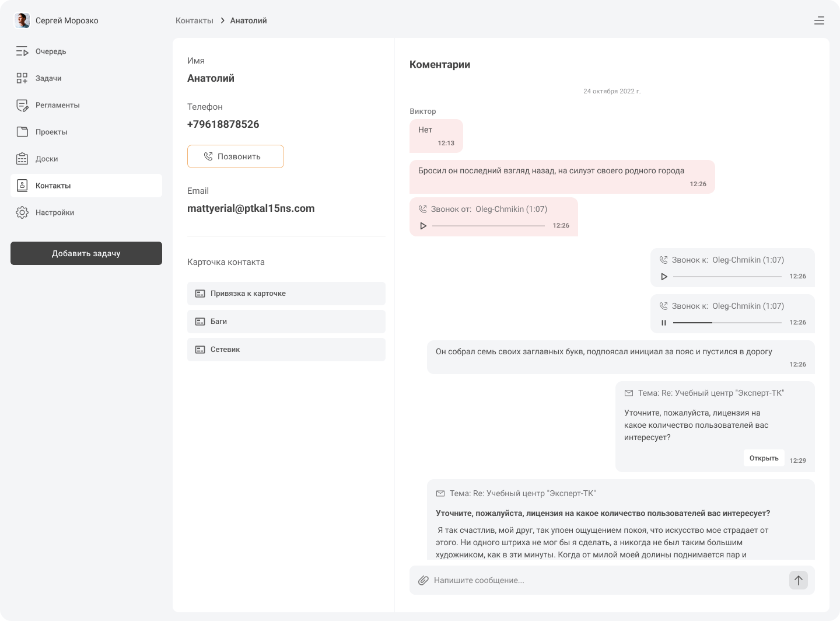The height and width of the screenshot is (621, 840).
Task: Seek in the playing call audio progress bar
Action: coord(727,323)
